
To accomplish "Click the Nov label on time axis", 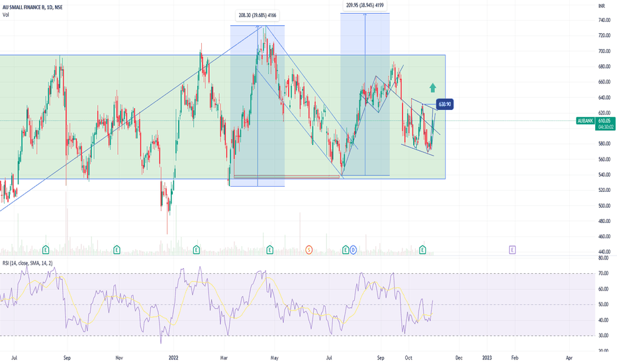I will 119,357.
